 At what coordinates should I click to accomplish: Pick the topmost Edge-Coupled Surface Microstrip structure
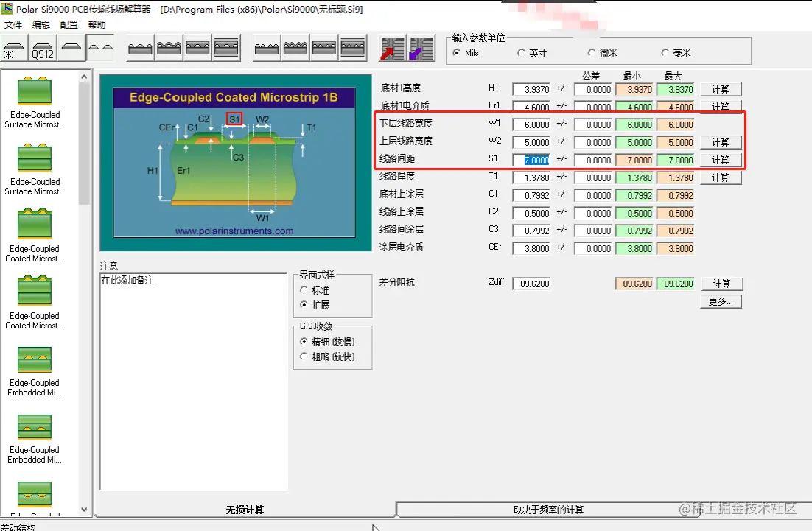point(35,102)
